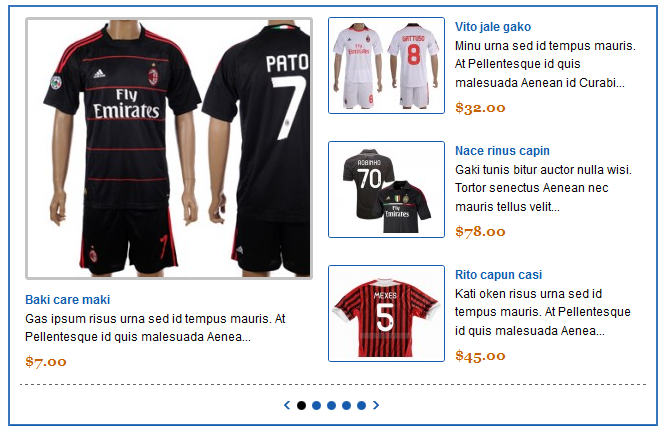
Task: Click the $45.00 price label
Action: tap(480, 355)
